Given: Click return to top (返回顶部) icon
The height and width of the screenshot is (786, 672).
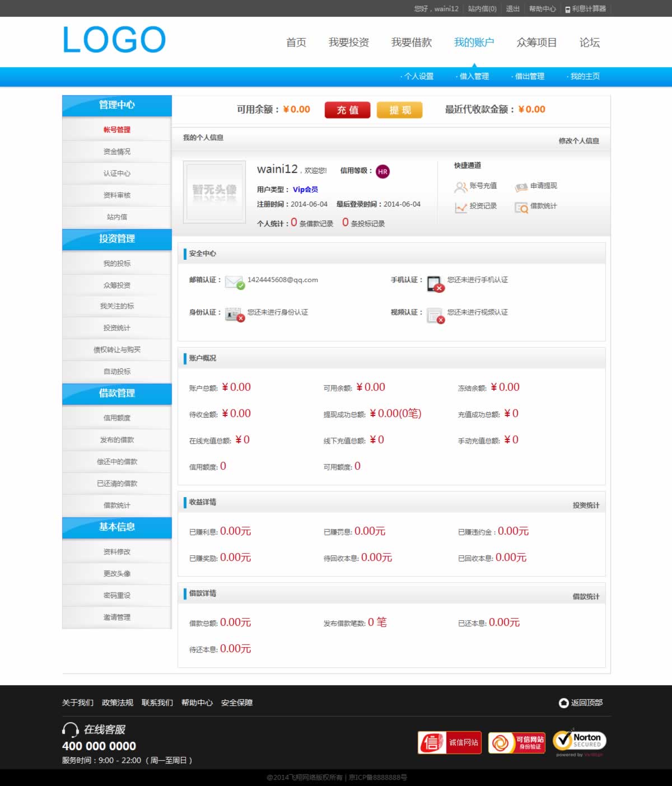Looking at the screenshot, I should click(564, 703).
